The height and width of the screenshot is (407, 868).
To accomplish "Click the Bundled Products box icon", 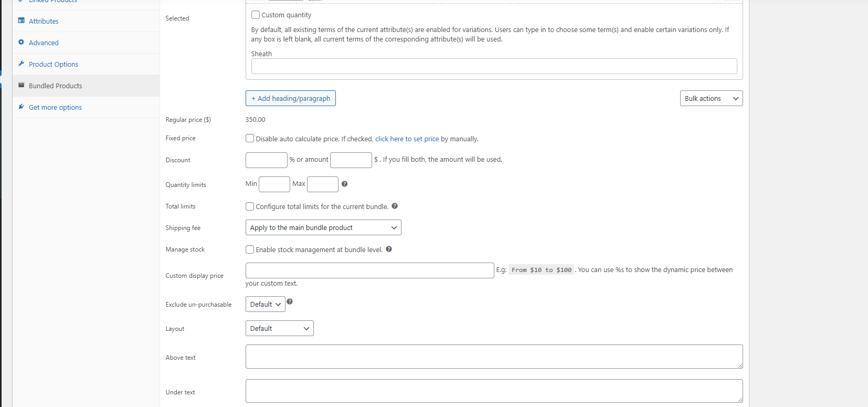I will [22, 86].
